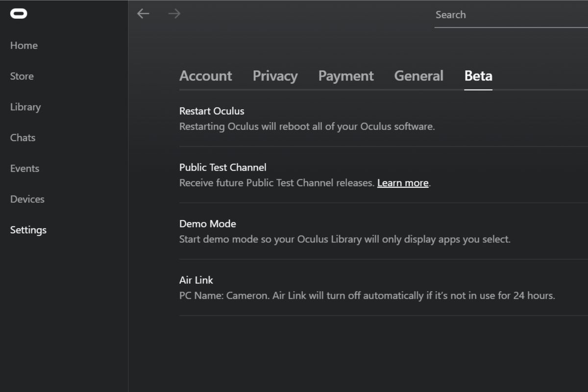Screen dimensions: 588x392
Task: Open Home in the sidebar
Action: 24,46
